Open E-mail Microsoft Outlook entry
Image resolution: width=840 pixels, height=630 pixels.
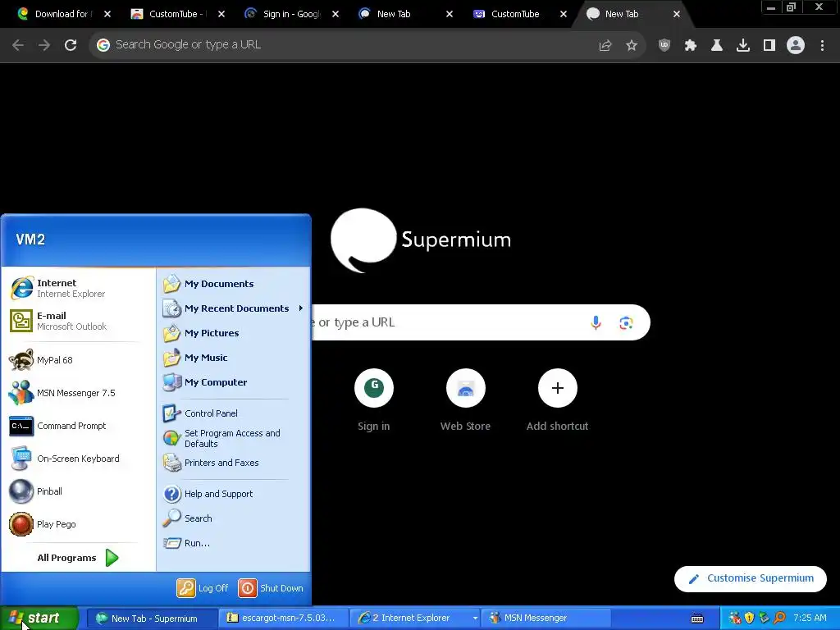pos(78,321)
